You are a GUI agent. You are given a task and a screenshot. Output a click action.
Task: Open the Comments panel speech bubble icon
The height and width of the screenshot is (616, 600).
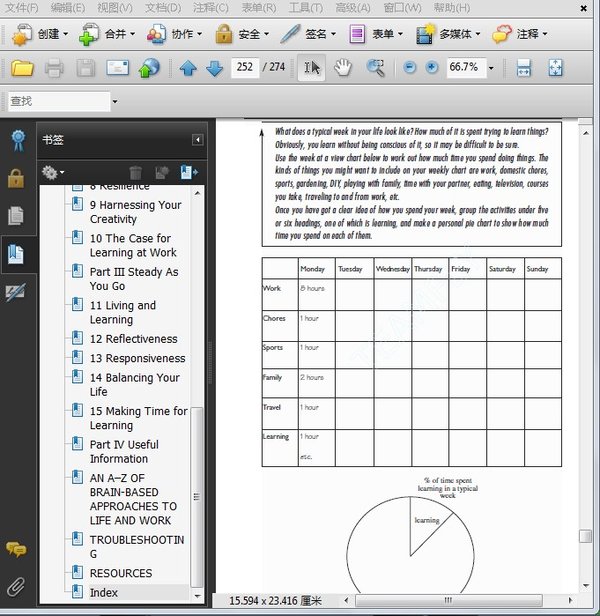click(16, 549)
